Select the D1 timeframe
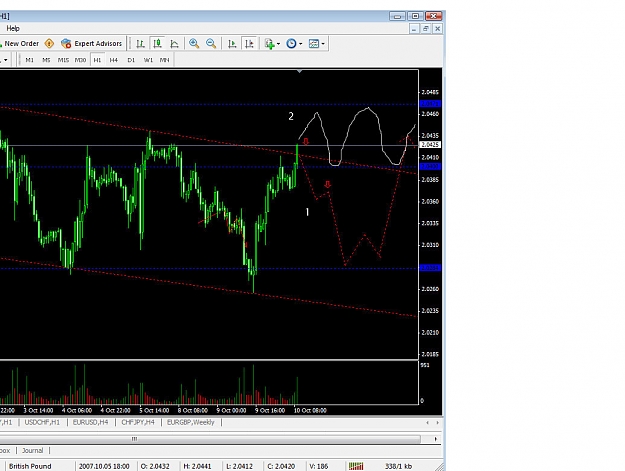 tap(131, 60)
